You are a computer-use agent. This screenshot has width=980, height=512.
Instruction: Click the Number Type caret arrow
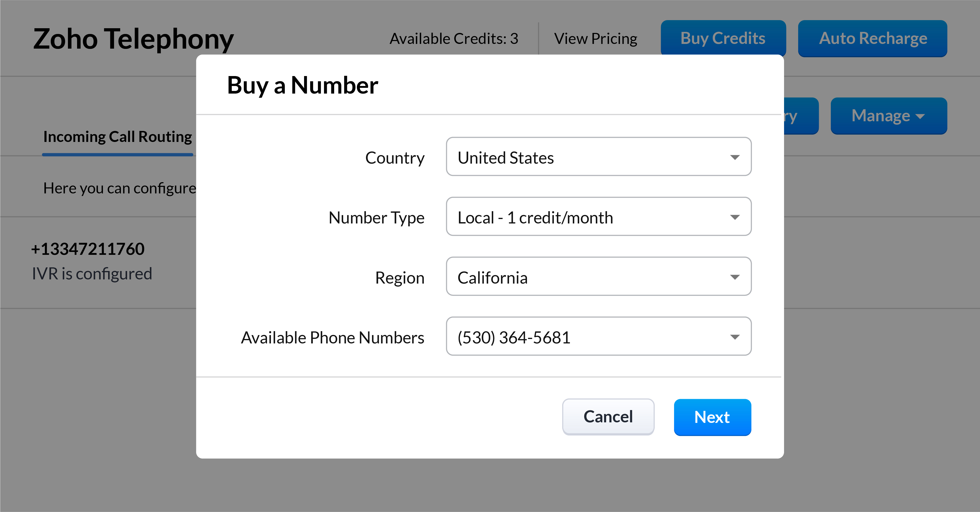735,217
